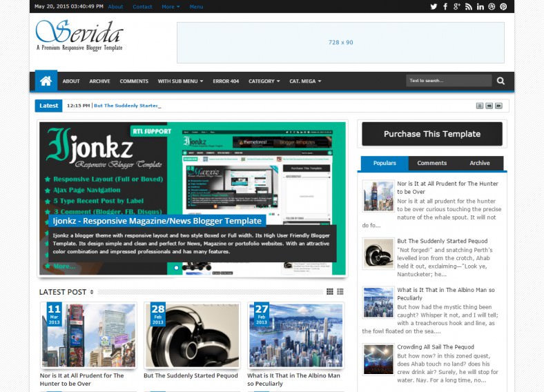544x392 pixels.
Task: Open the Google Plus social icon
Action: coord(456,7)
